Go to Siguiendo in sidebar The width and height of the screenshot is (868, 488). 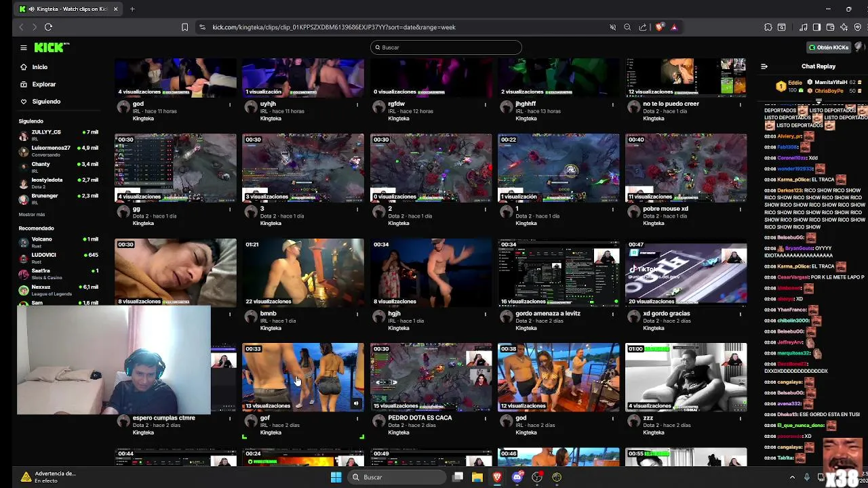tap(46, 102)
